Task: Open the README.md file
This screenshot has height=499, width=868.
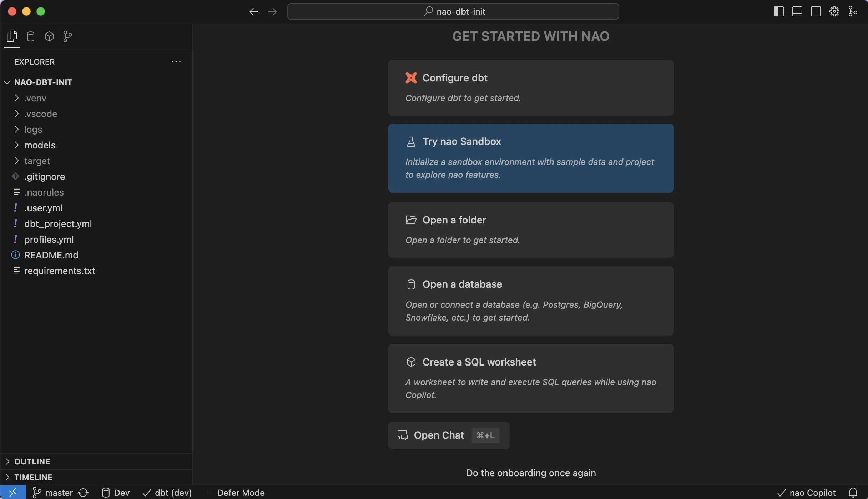Action: 96,255
